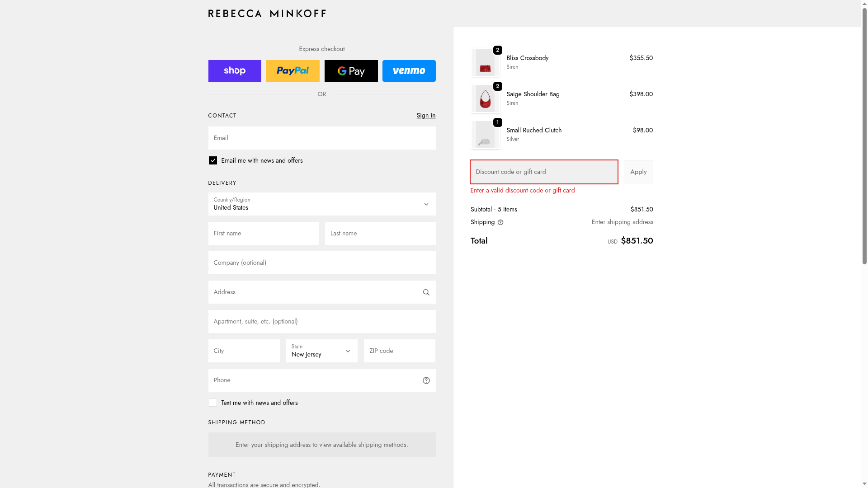The image size is (868, 488).
Task: Focus the discount code or gift card field
Action: coord(543,172)
